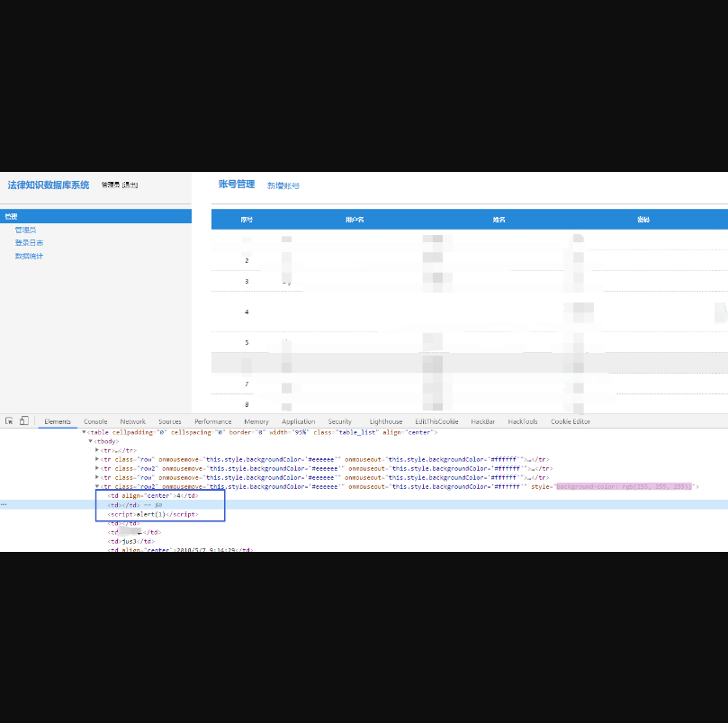Click the 法律知识数据库系统 site title
Viewport: 728px width, 723px height.
point(49,185)
